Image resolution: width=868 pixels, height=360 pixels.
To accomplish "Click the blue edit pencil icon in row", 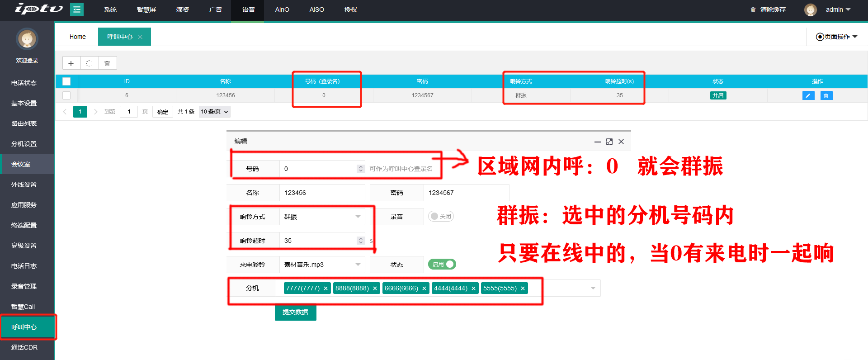I will click(x=808, y=95).
